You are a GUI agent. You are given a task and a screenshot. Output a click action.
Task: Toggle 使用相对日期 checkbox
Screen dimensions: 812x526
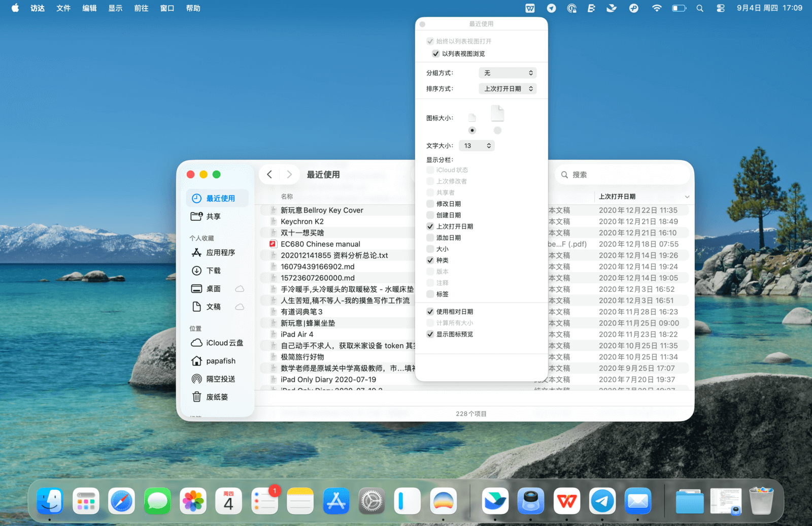click(x=430, y=312)
